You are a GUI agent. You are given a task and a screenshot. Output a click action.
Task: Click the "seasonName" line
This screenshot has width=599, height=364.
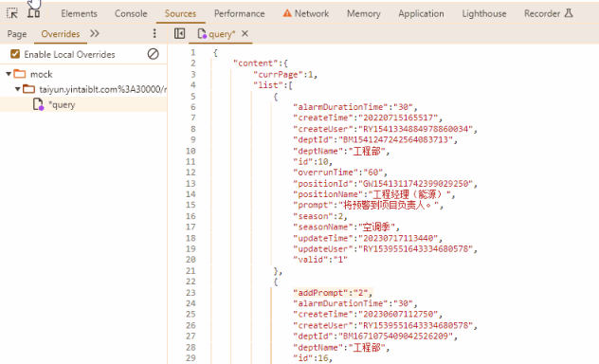346,227
